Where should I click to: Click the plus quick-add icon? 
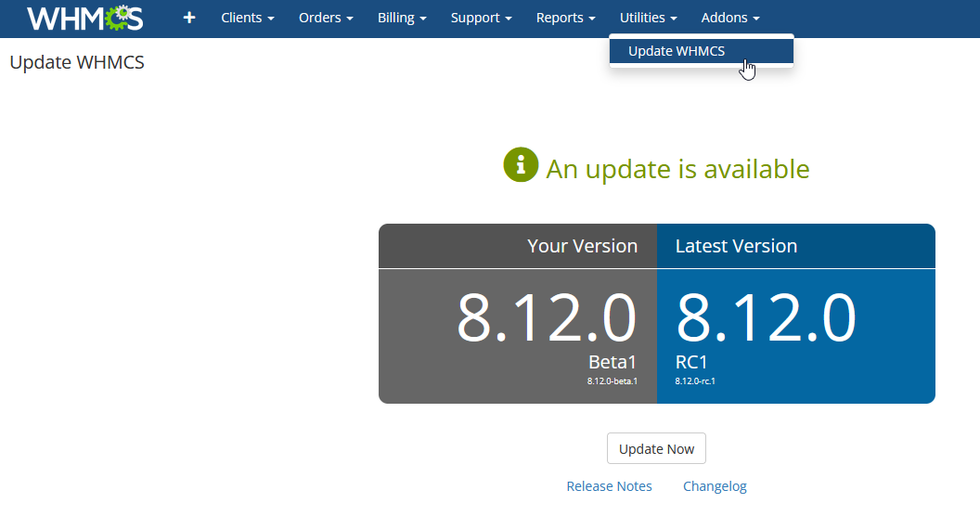click(188, 19)
